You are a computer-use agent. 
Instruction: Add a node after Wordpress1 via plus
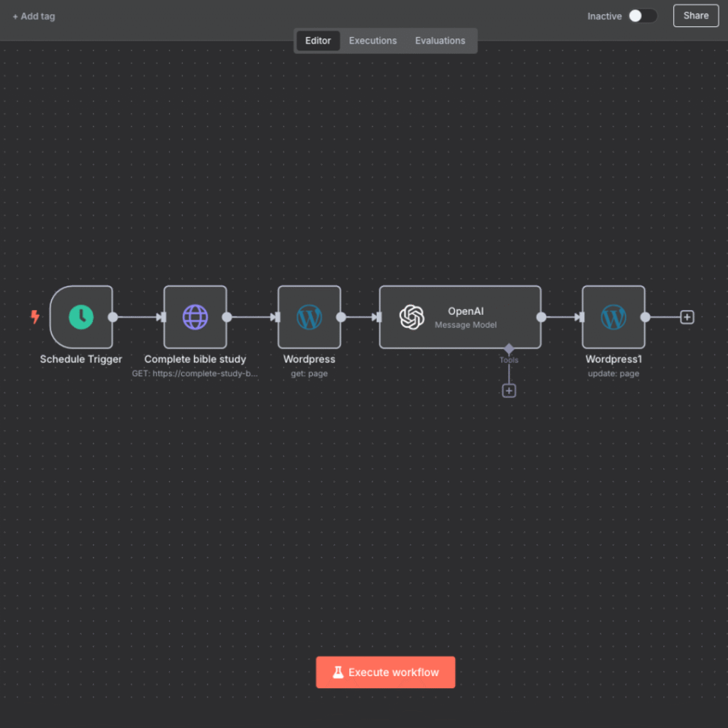click(x=687, y=317)
